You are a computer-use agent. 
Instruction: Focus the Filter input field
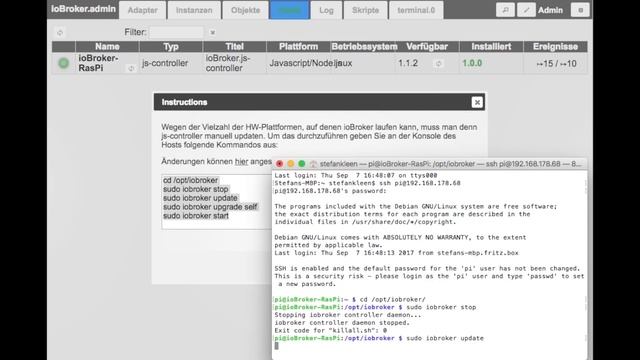coord(176,32)
